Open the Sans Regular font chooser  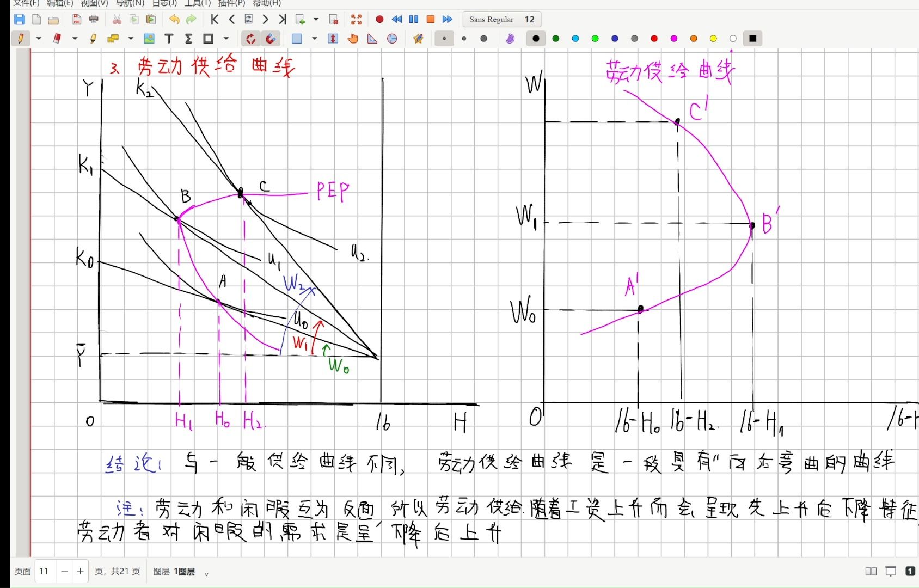pos(501,20)
